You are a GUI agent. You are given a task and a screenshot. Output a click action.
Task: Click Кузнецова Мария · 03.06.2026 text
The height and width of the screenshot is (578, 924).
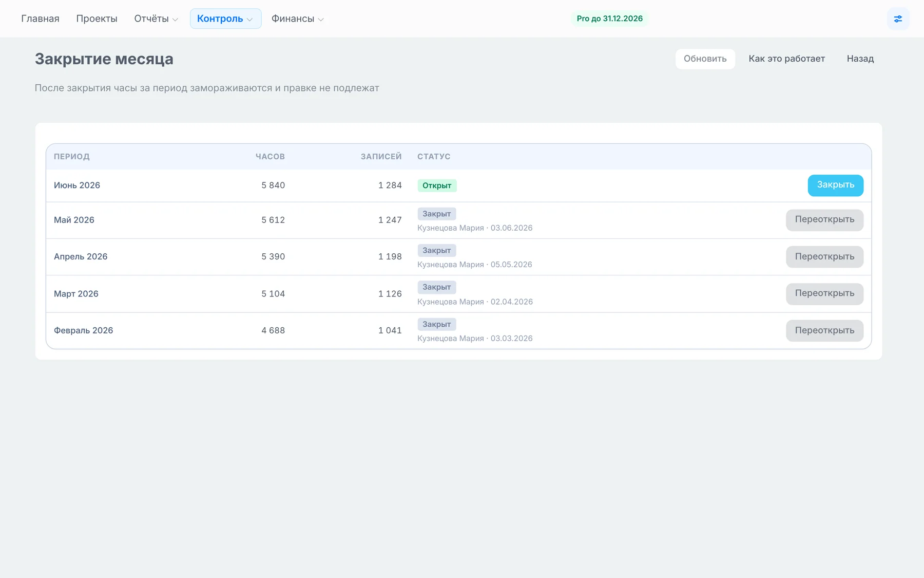(x=475, y=228)
